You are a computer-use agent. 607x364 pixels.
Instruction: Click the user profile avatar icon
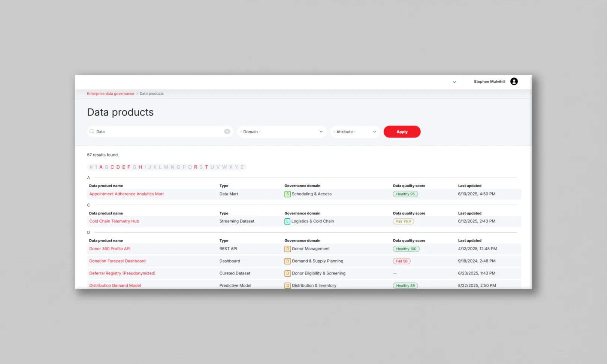[514, 81]
